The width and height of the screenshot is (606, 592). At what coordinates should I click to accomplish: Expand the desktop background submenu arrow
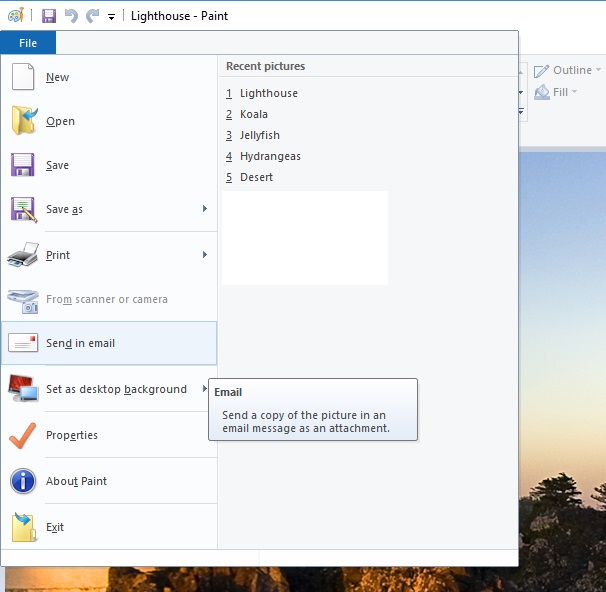point(204,388)
